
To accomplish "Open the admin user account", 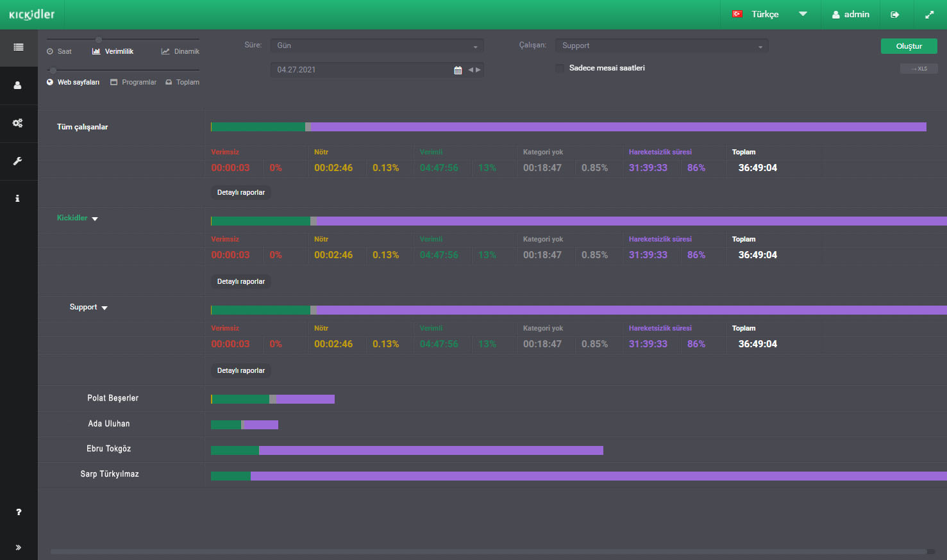I will [851, 14].
